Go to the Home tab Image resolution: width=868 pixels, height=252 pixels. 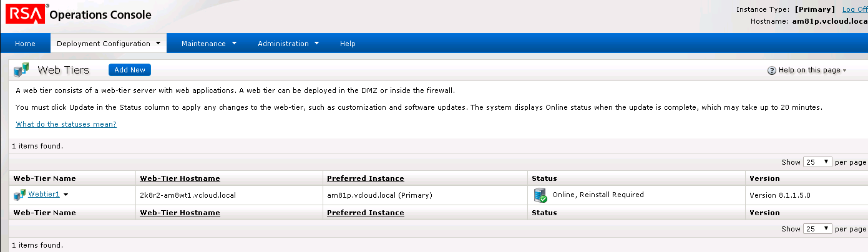[x=25, y=44]
